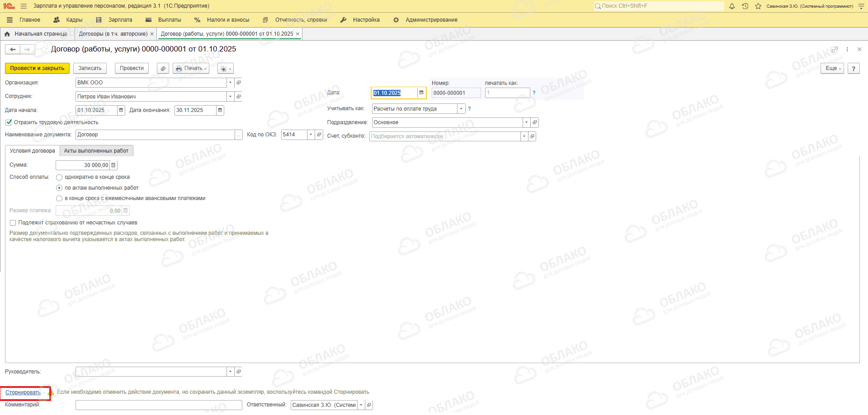Open the history clock icon
The width and height of the screenshot is (868, 415).
(x=745, y=6)
